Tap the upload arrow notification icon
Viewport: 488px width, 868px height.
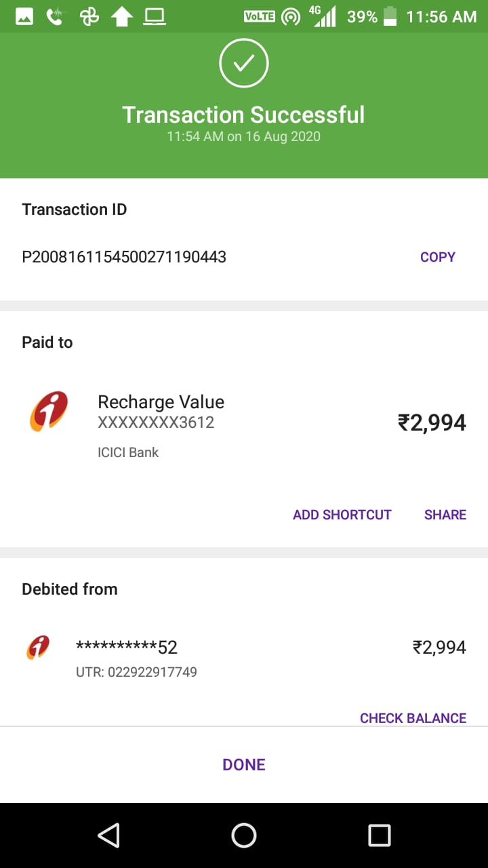(x=122, y=17)
